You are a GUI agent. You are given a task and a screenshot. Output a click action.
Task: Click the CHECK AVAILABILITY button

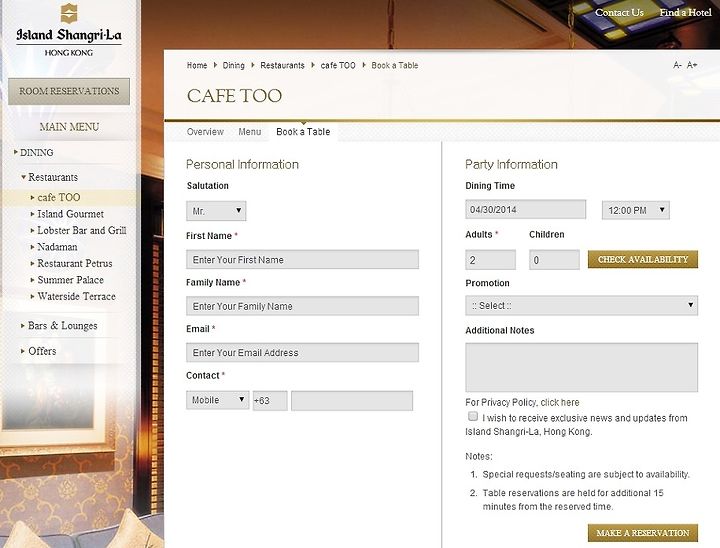643,260
